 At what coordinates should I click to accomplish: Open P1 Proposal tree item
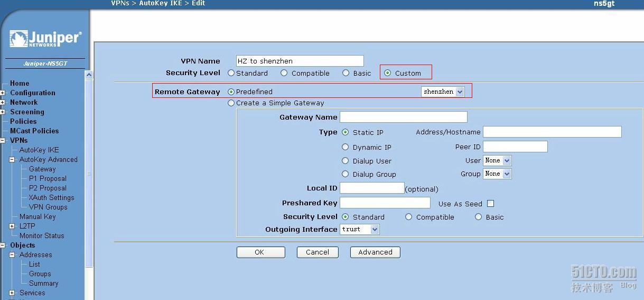[48, 178]
